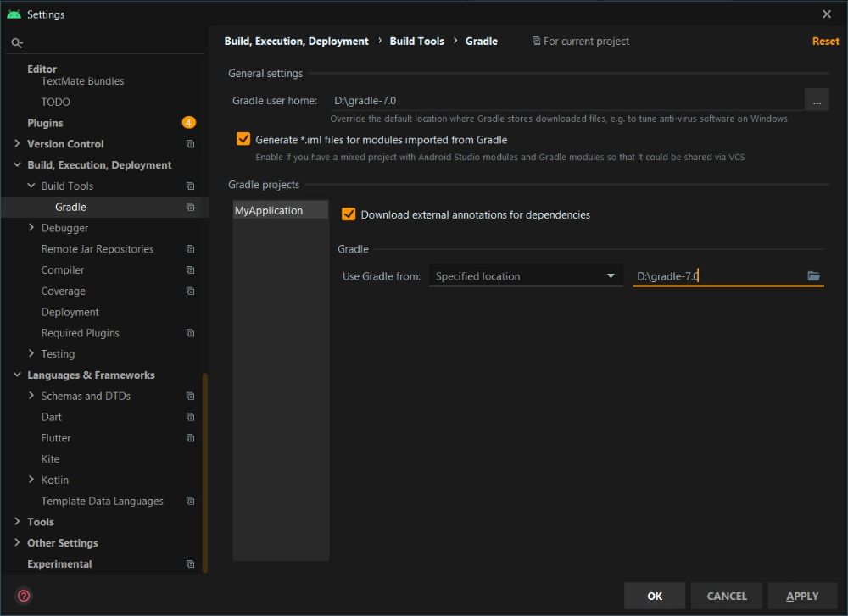Select Build Tools in breadcrumb
The height and width of the screenshot is (616, 848).
coord(416,42)
